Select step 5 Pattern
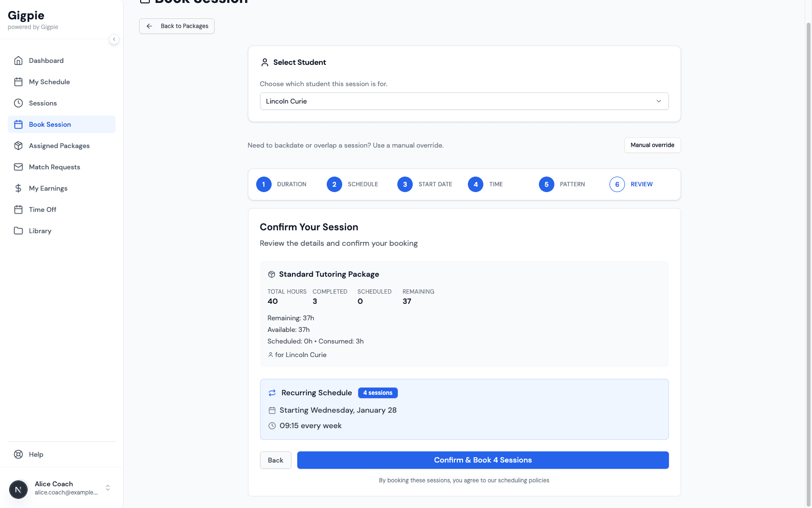Viewport: 812px width, 508px height. (546, 184)
